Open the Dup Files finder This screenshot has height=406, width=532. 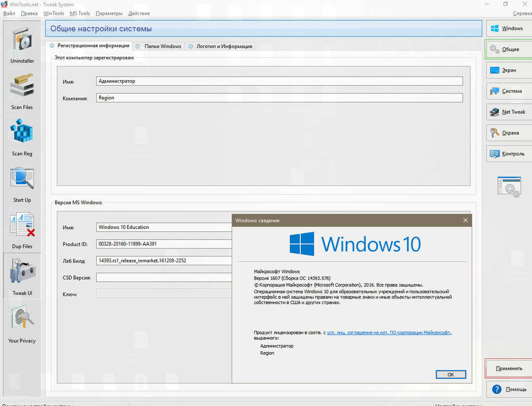[22, 230]
